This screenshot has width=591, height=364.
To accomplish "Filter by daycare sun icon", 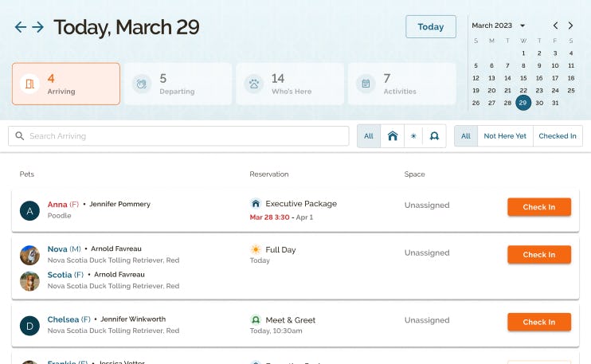I will [413, 136].
